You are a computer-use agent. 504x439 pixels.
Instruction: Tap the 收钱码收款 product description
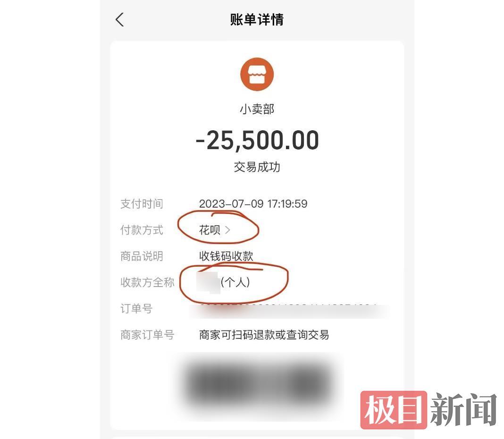[x=226, y=256]
